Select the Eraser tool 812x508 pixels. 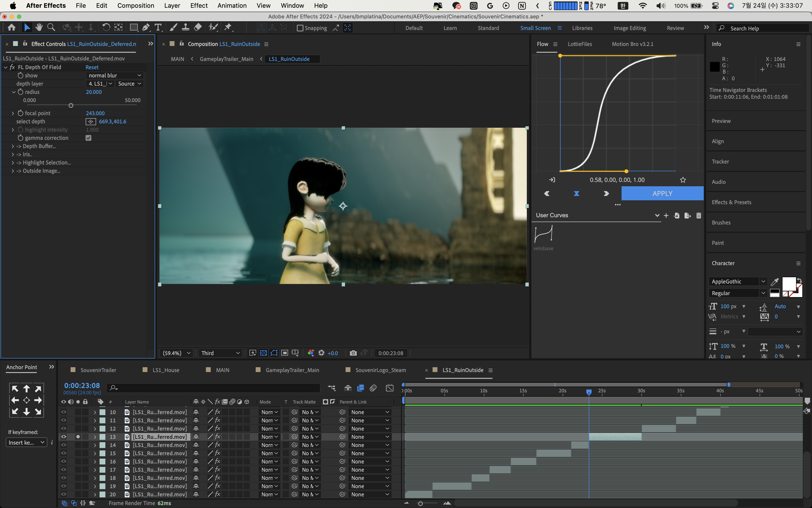click(x=198, y=28)
